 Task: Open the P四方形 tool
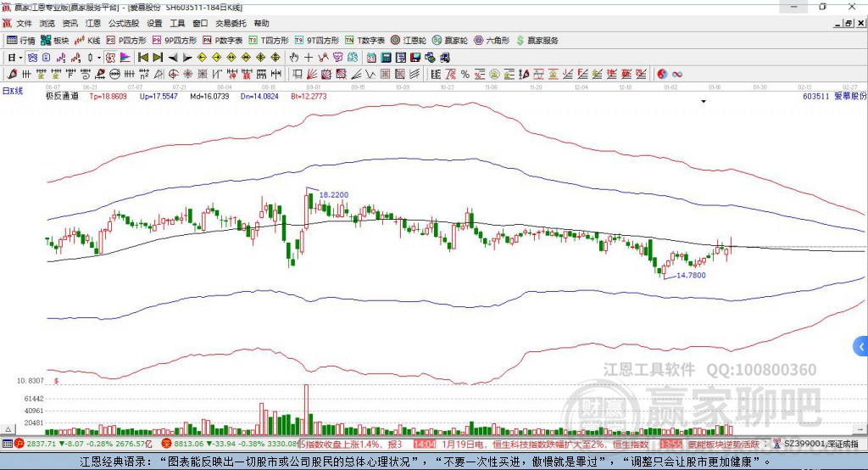(x=126, y=41)
